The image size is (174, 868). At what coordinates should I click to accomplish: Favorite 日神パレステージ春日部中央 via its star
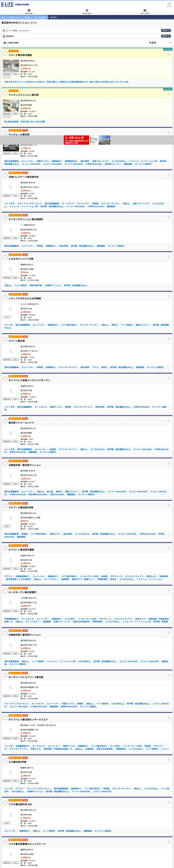point(169,175)
